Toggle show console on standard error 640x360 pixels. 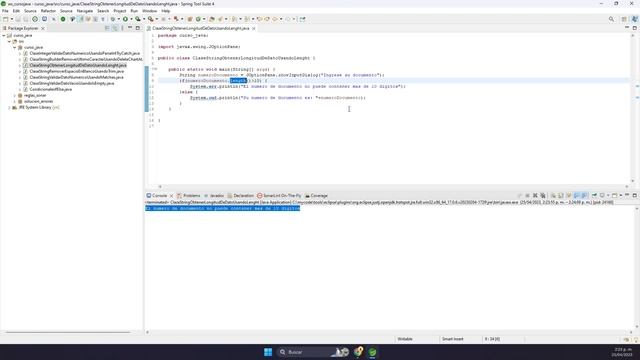[x=585, y=196]
